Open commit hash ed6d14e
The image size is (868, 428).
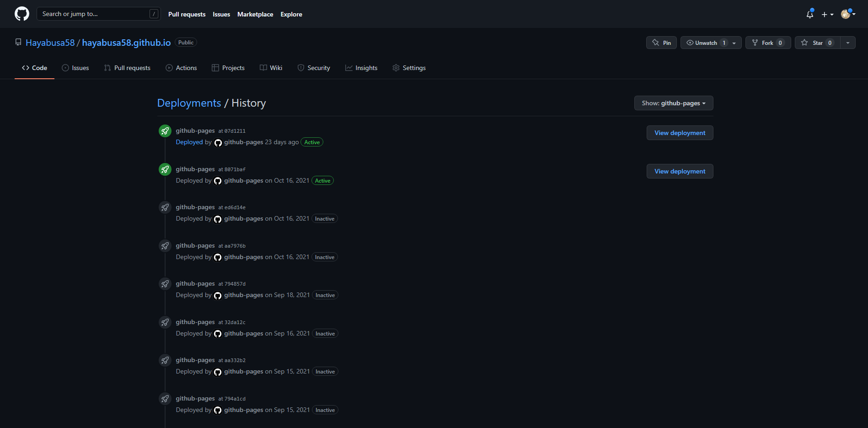coord(235,207)
